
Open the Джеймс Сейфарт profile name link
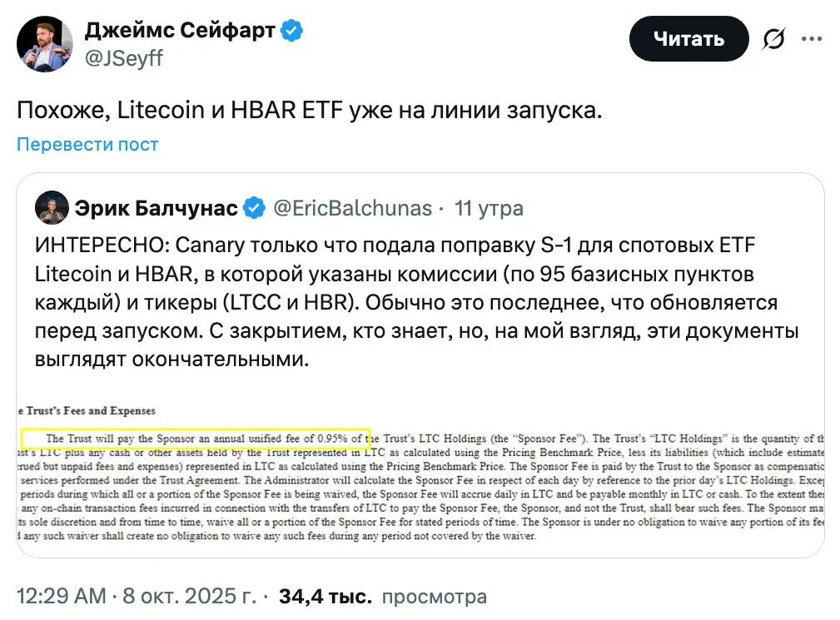click(x=180, y=32)
